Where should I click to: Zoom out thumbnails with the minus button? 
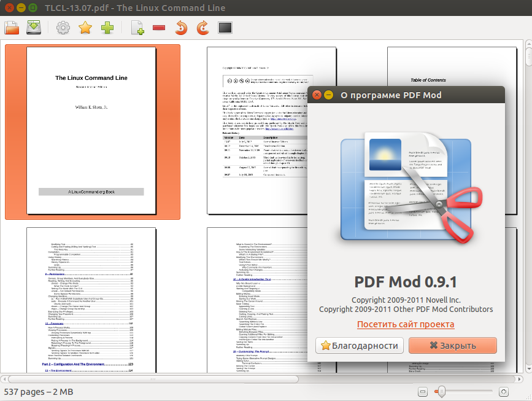(x=423, y=391)
